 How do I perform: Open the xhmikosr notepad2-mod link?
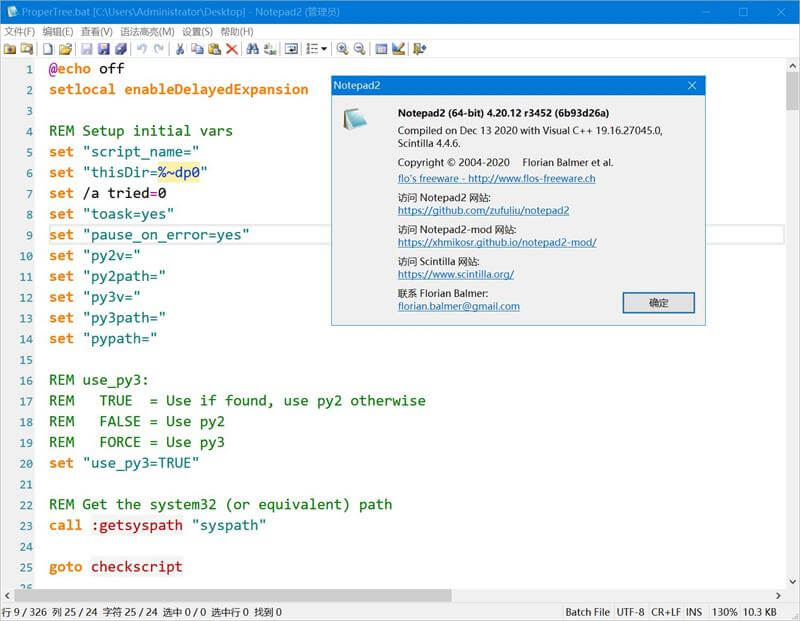[497, 242]
